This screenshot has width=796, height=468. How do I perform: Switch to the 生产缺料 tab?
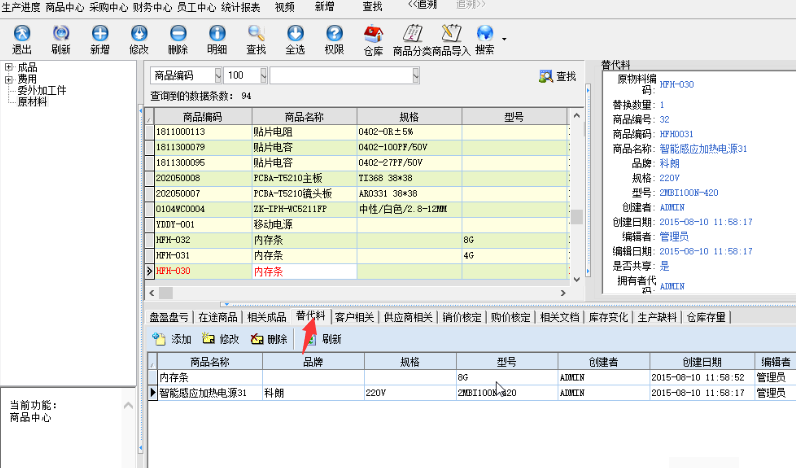(657, 317)
